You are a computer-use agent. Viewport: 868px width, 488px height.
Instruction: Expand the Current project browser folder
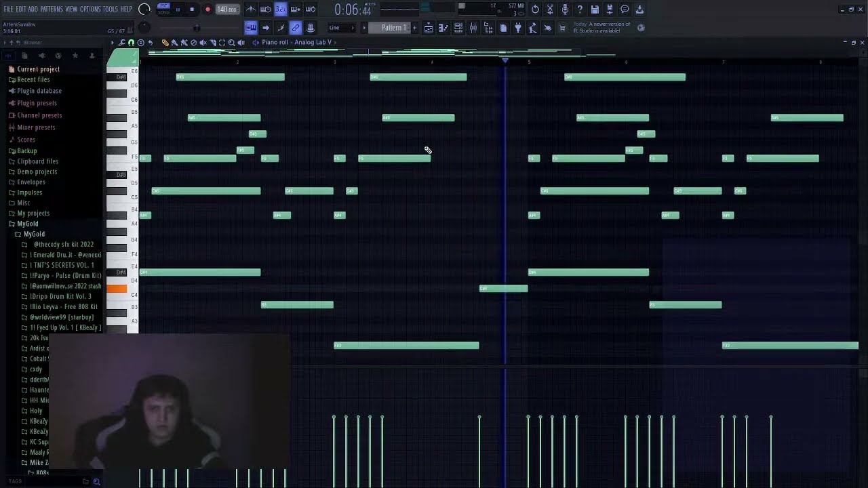tap(38, 69)
